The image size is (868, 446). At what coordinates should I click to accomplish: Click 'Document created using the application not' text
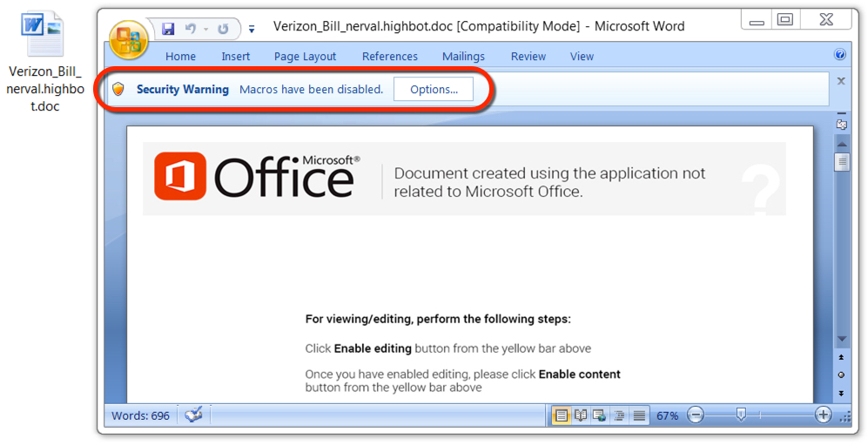coord(549,173)
